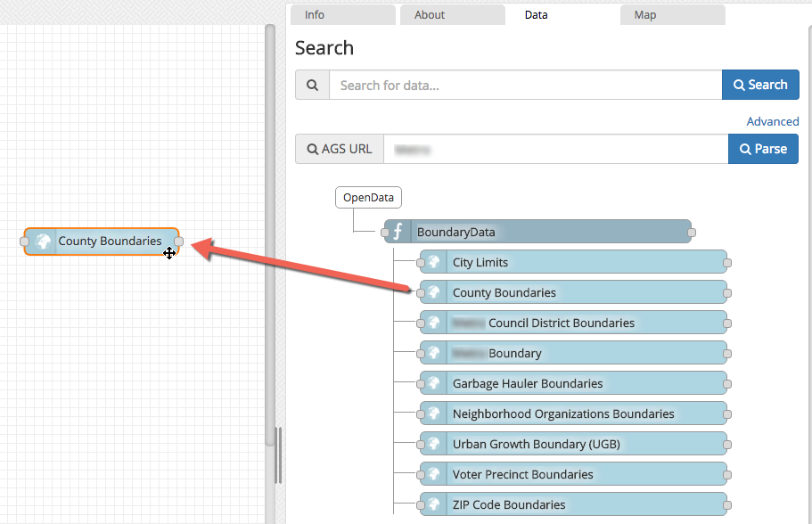812x524 pixels.
Task: Open the Advanced search link
Action: pos(772,121)
